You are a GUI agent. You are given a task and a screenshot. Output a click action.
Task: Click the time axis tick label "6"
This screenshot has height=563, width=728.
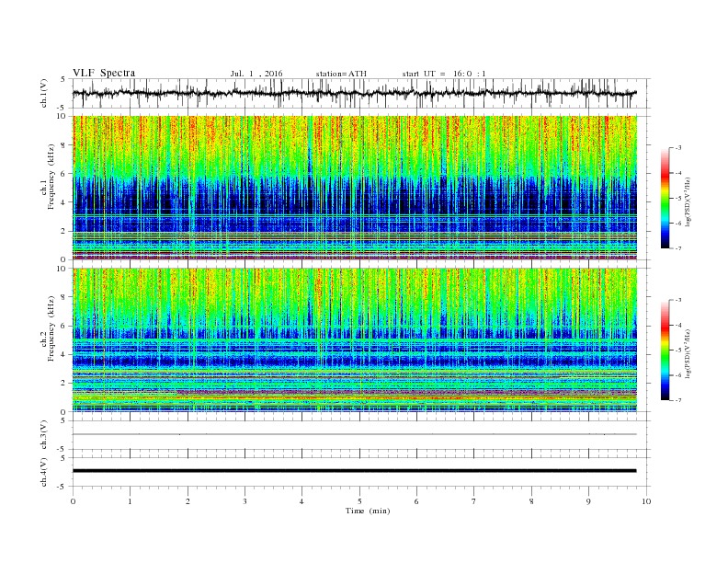pyautogui.click(x=416, y=501)
